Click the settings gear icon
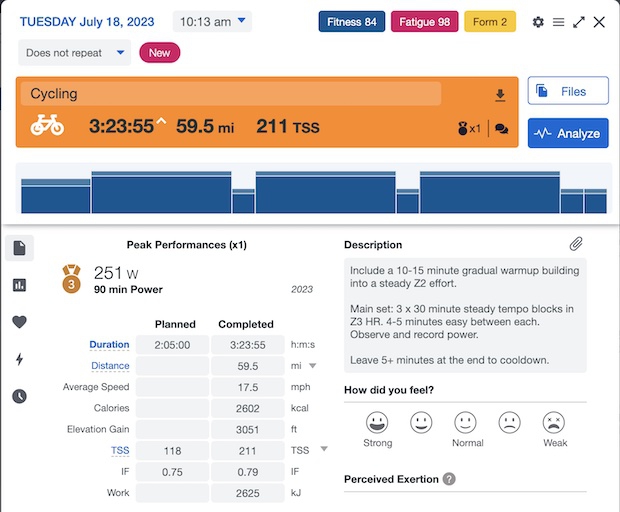Screen dimensions: 620x512 pyautogui.click(x=539, y=22)
